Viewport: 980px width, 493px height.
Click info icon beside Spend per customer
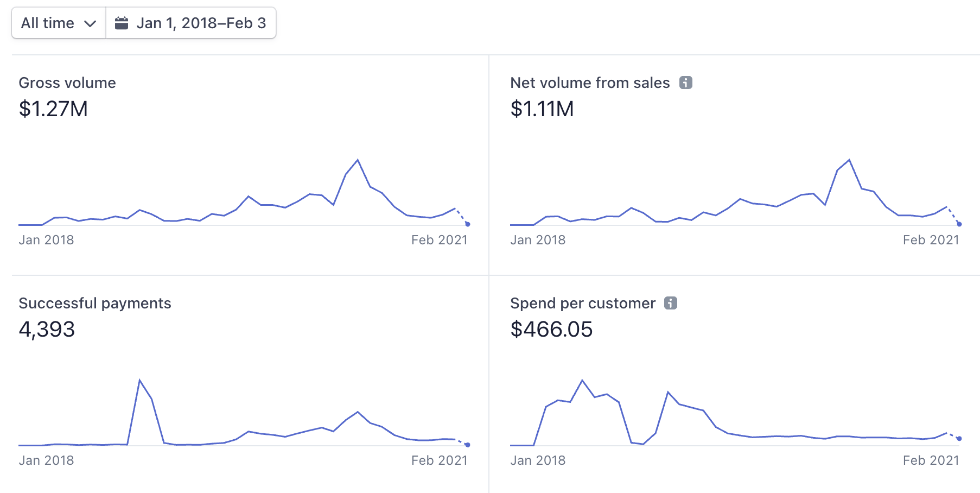(671, 303)
